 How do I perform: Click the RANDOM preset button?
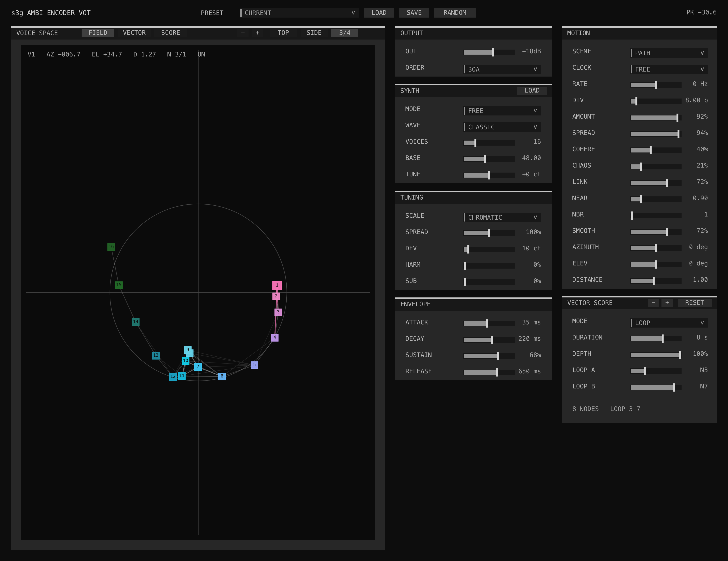click(x=455, y=13)
